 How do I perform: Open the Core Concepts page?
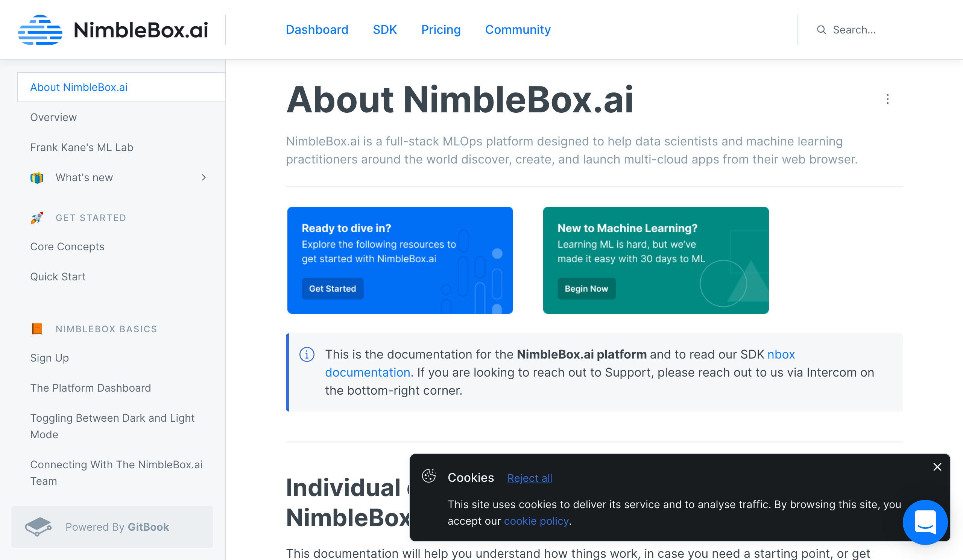(x=67, y=247)
